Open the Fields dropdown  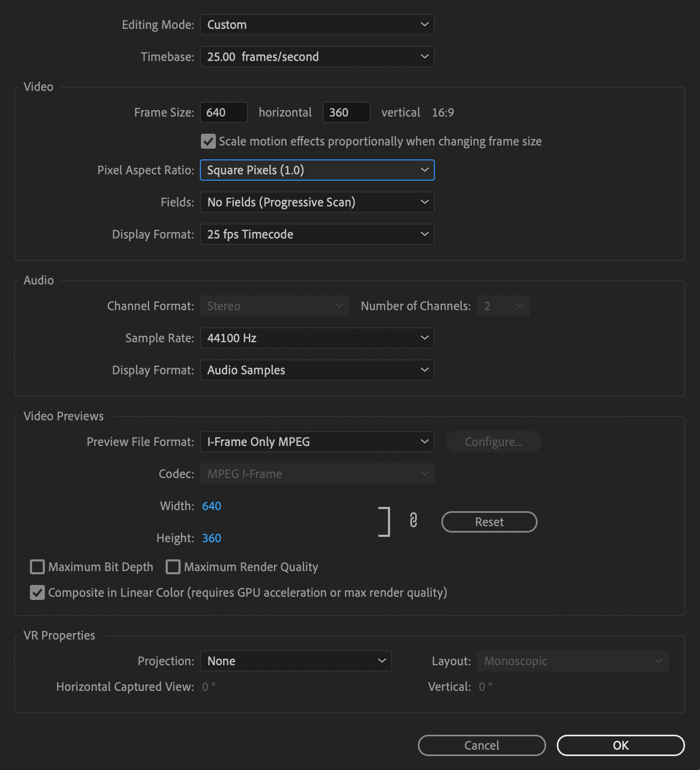[x=317, y=202]
